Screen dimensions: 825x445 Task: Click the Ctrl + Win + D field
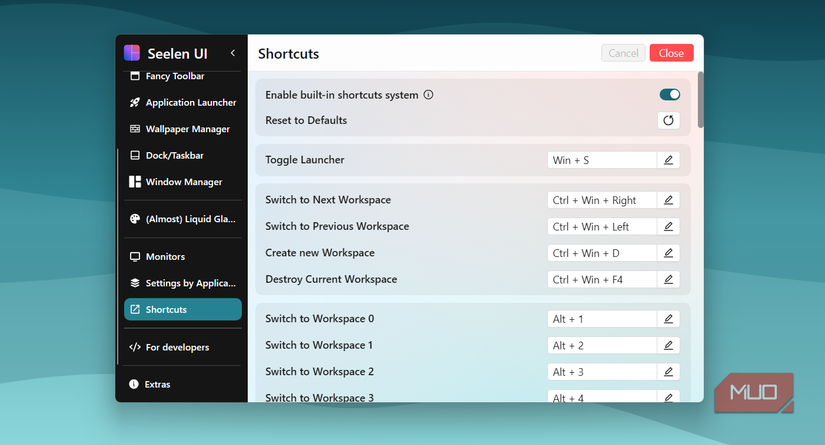tap(602, 253)
